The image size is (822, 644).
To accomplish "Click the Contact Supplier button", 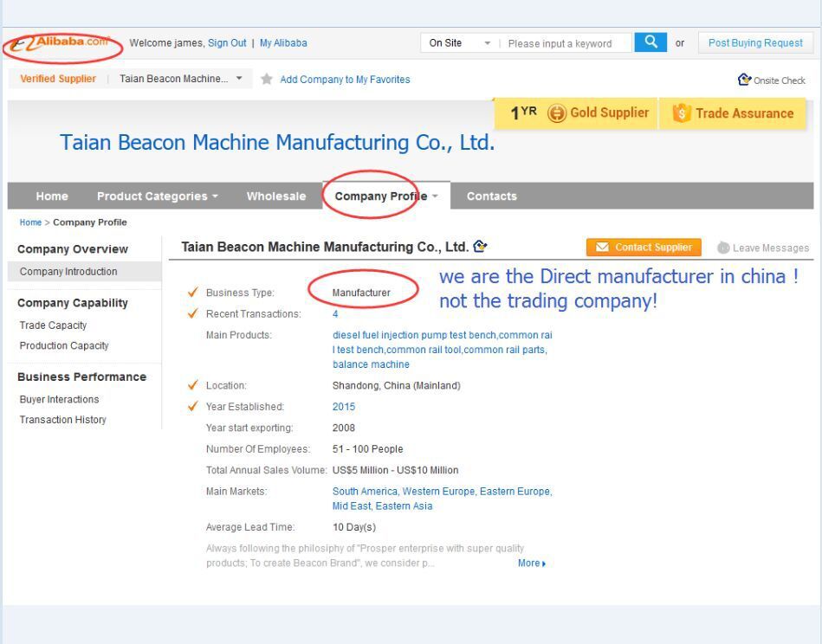I will pyautogui.click(x=644, y=247).
